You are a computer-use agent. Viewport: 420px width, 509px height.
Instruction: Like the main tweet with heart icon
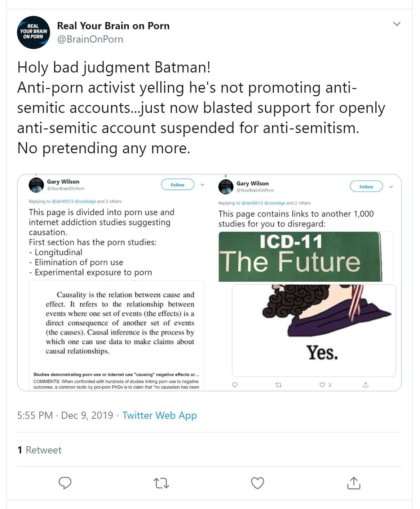click(257, 483)
